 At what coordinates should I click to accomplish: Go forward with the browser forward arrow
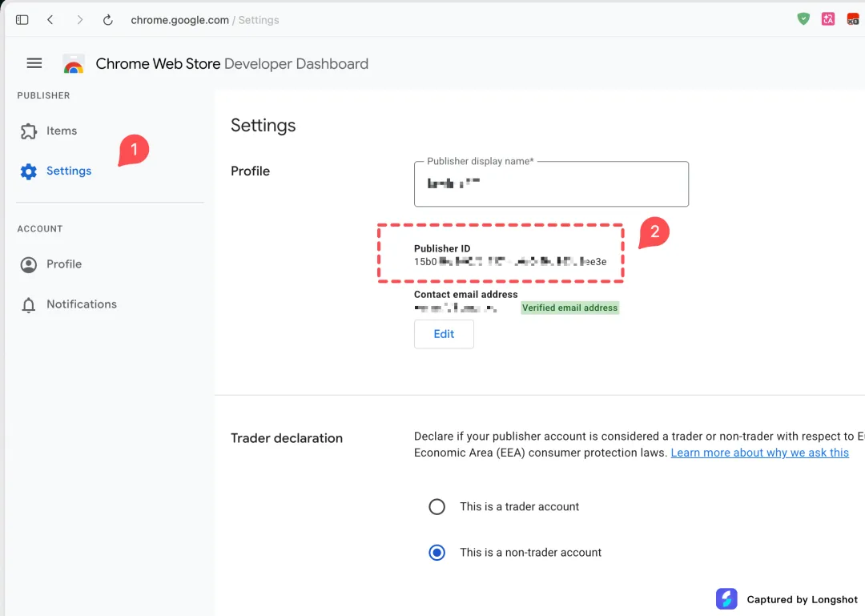tap(80, 20)
